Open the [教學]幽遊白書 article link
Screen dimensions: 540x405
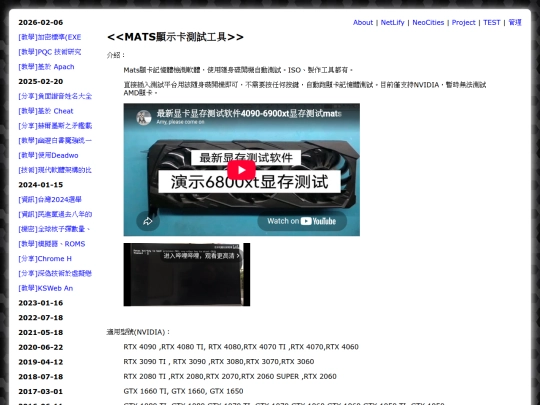55,141
